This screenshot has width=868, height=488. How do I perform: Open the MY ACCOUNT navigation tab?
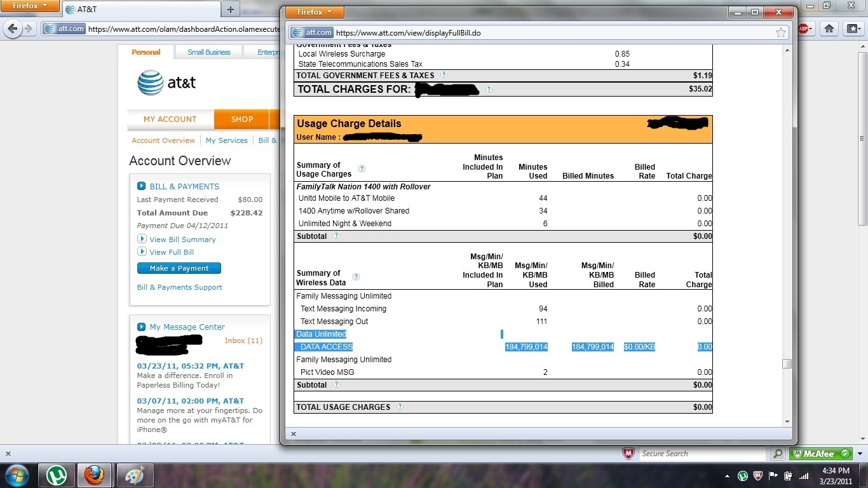tap(170, 119)
